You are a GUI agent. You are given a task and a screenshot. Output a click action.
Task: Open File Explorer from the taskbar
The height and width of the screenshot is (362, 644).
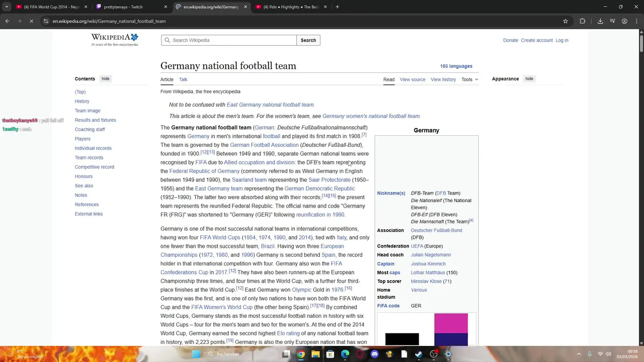(315, 354)
